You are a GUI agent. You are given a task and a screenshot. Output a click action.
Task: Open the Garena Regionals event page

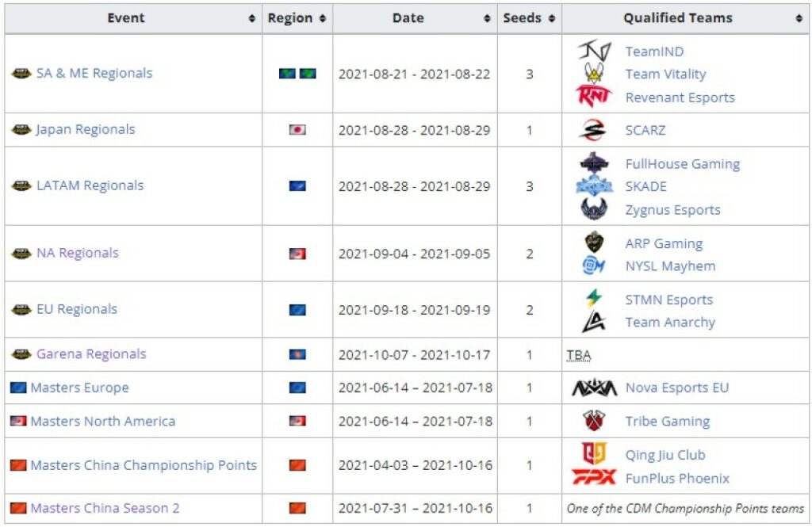(x=90, y=354)
